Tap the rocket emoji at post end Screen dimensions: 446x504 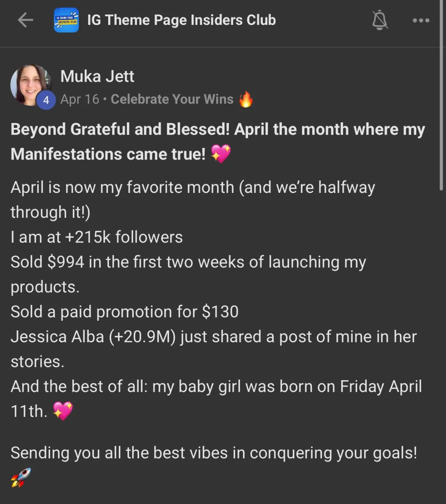point(21,477)
